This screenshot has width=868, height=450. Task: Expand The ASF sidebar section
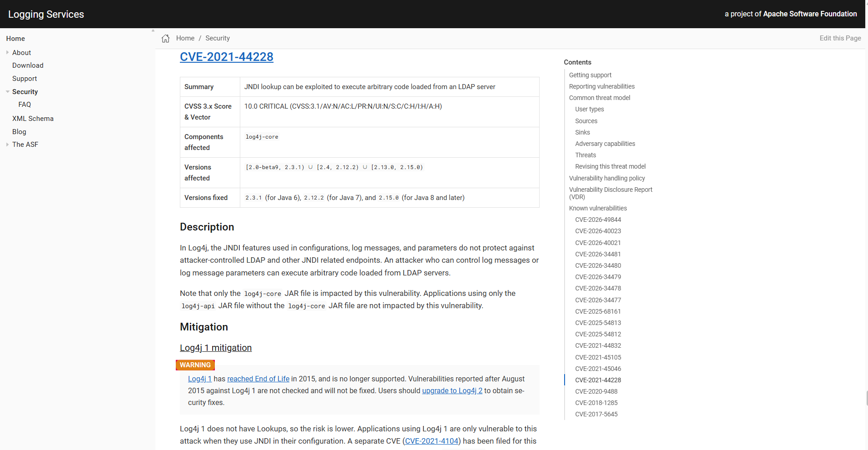tap(7, 145)
